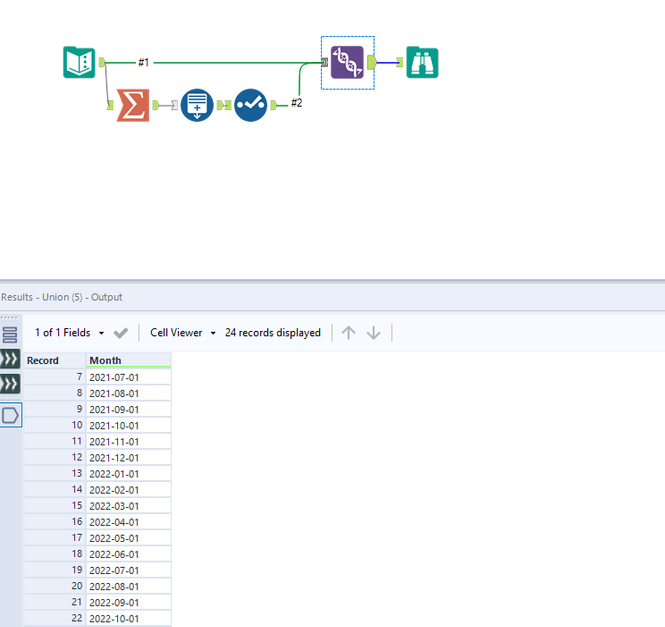
Task: Click the second input anchor results icon
Action: pyautogui.click(x=10, y=384)
